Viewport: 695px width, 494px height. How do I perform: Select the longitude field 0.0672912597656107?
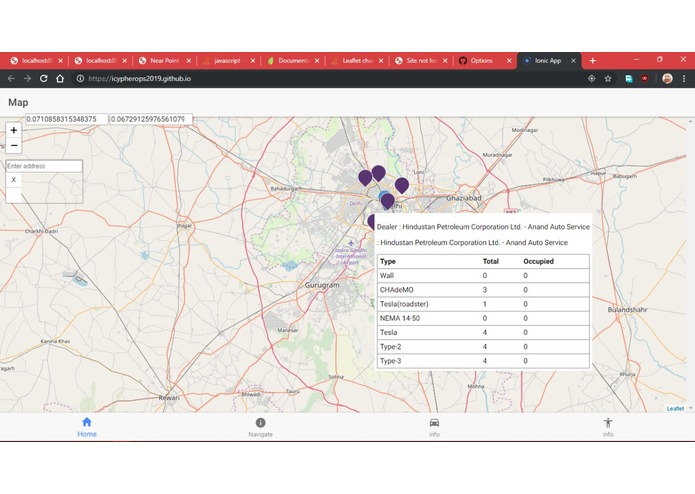point(151,119)
